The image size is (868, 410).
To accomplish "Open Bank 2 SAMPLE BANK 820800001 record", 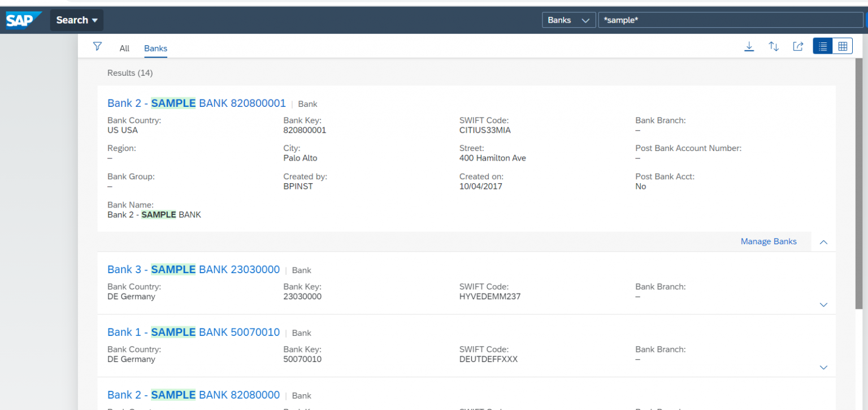I will click(x=196, y=103).
